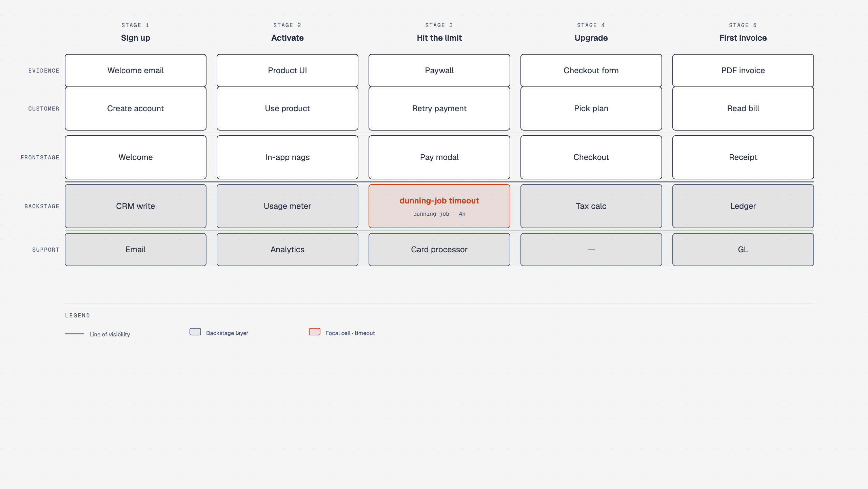
Task: Select the Welcome frontstage cell
Action: 136,157
